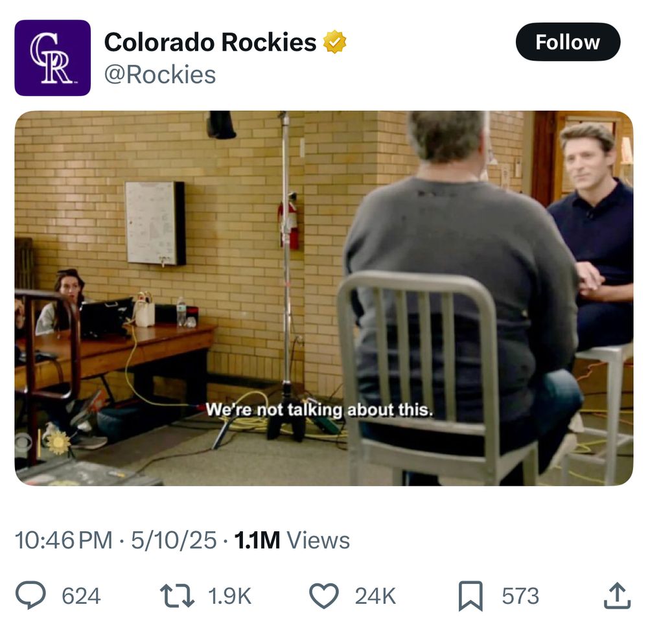
Task: Click the 24K likes count
Action: pos(375,596)
